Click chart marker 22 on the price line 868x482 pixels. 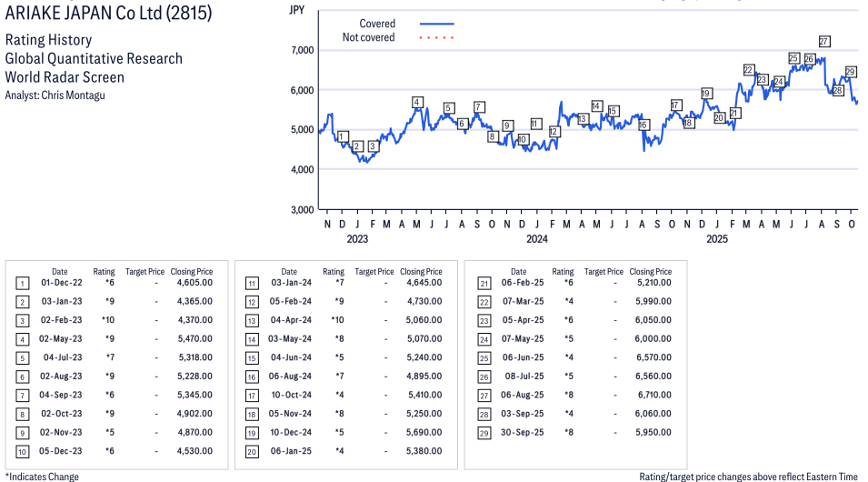749,70
